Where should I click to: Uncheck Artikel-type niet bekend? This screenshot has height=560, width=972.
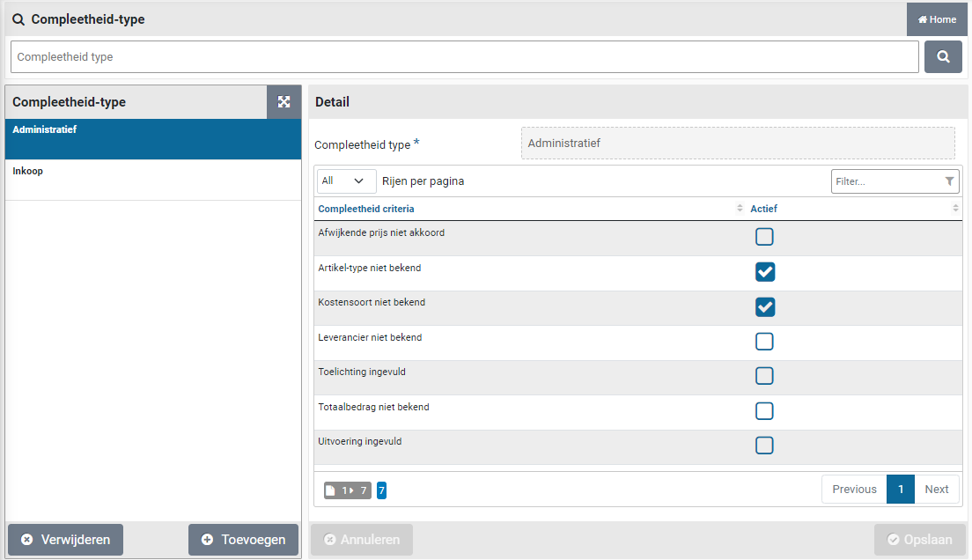tap(764, 272)
